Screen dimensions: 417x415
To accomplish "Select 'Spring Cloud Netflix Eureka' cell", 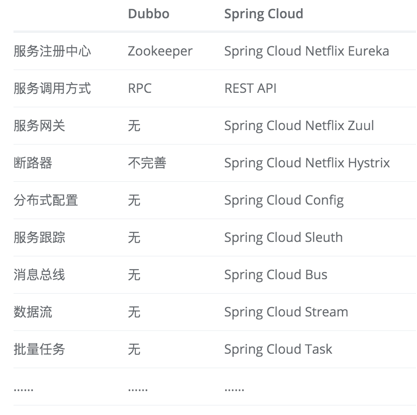I will pos(307,52).
